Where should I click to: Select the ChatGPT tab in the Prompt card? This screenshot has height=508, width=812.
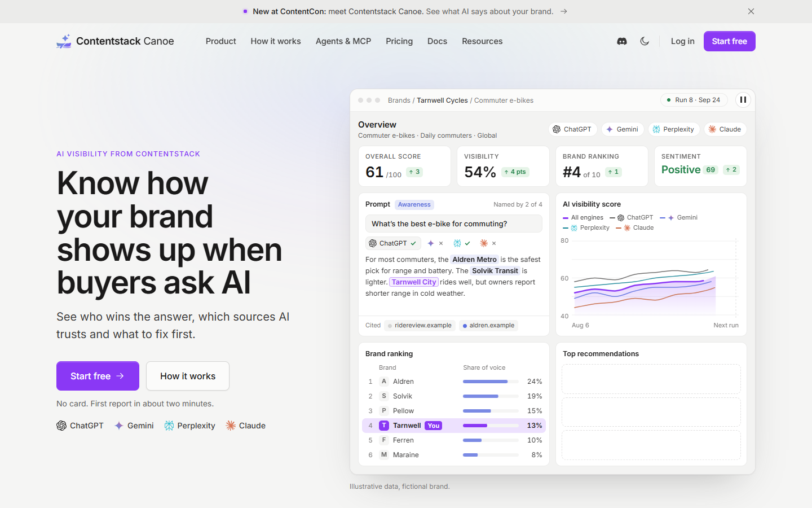393,243
